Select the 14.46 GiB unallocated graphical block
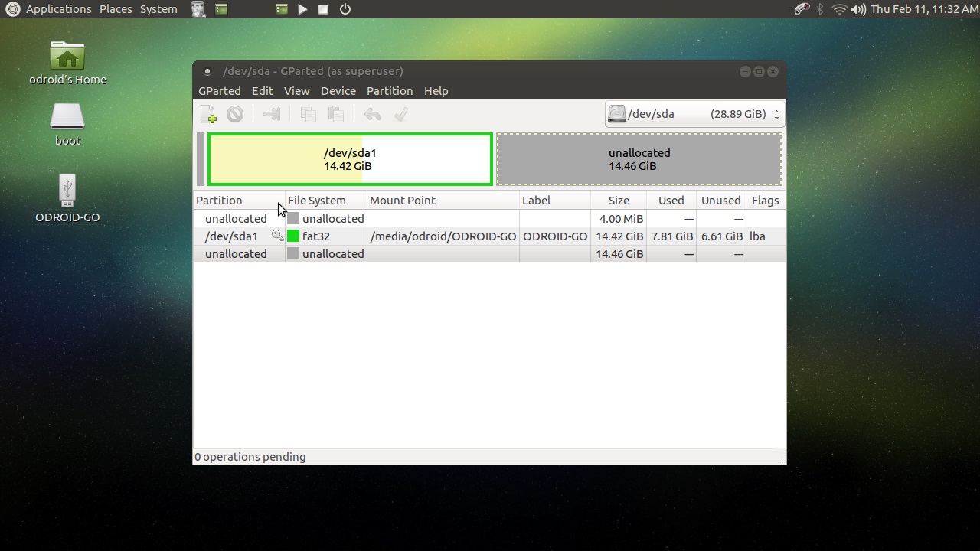980x551 pixels. [x=639, y=159]
